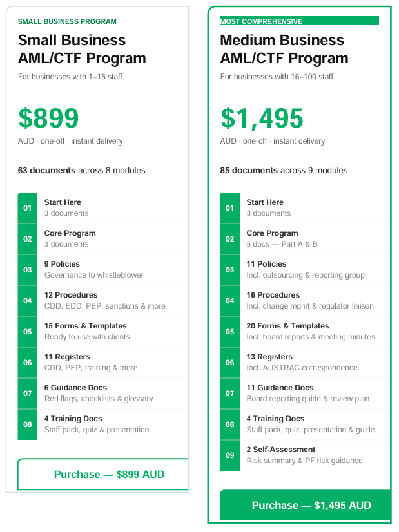The width and height of the screenshot is (399, 532).
Task: Click the Most Comprehensive green banner
Action: [x=299, y=21]
